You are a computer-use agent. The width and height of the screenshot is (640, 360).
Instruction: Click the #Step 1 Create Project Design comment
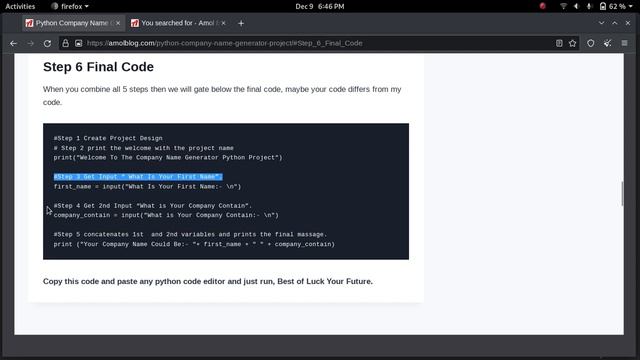point(108,138)
